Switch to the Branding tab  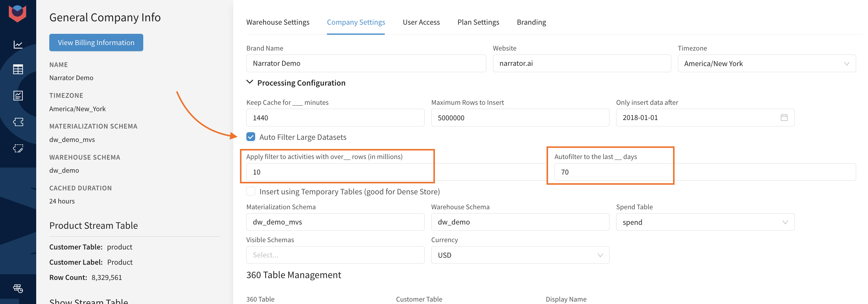pyautogui.click(x=531, y=22)
